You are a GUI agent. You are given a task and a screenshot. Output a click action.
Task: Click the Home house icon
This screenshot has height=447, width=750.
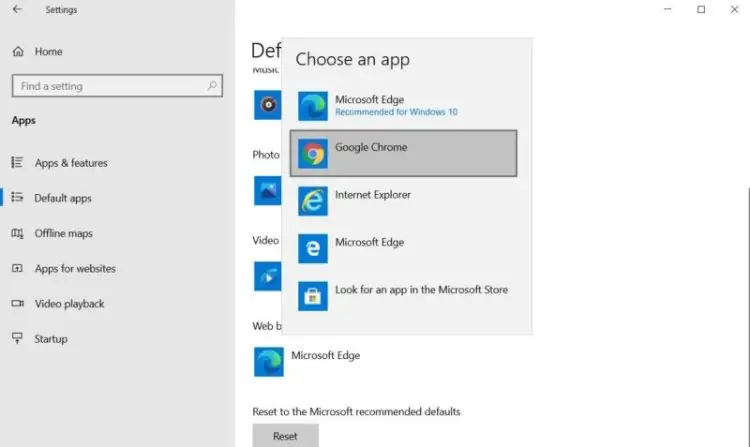pyautogui.click(x=18, y=51)
